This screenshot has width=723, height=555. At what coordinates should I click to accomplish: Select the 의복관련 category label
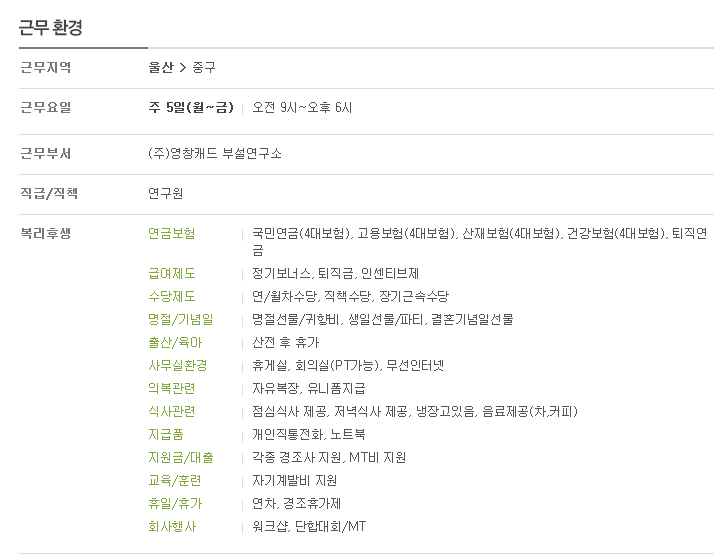coord(172,388)
